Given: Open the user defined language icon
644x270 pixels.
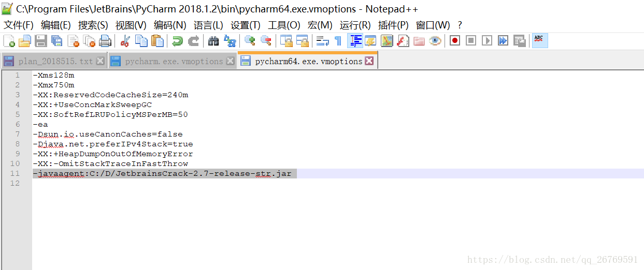Looking at the screenshot, I should [370, 41].
